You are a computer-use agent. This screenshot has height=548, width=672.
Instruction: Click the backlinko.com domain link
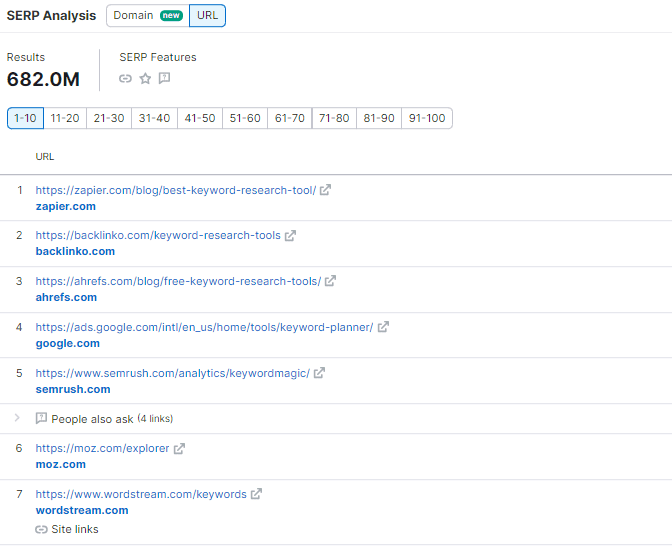click(x=75, y=252)
